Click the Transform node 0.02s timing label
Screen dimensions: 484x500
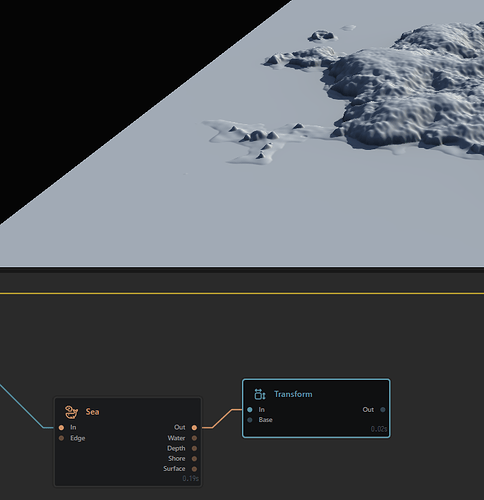point(379,429)
